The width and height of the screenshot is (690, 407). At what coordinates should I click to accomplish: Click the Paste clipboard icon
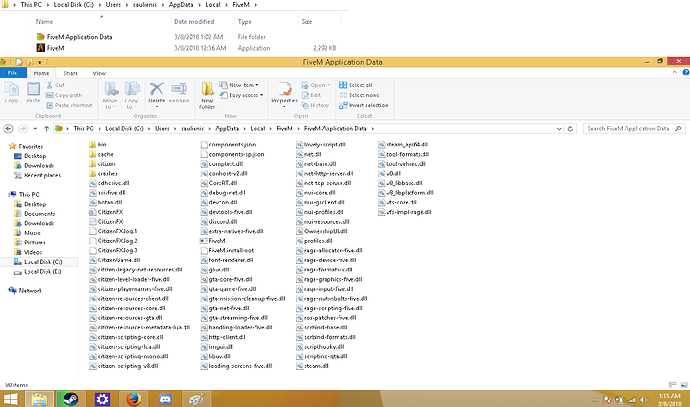tap(33, 92)
